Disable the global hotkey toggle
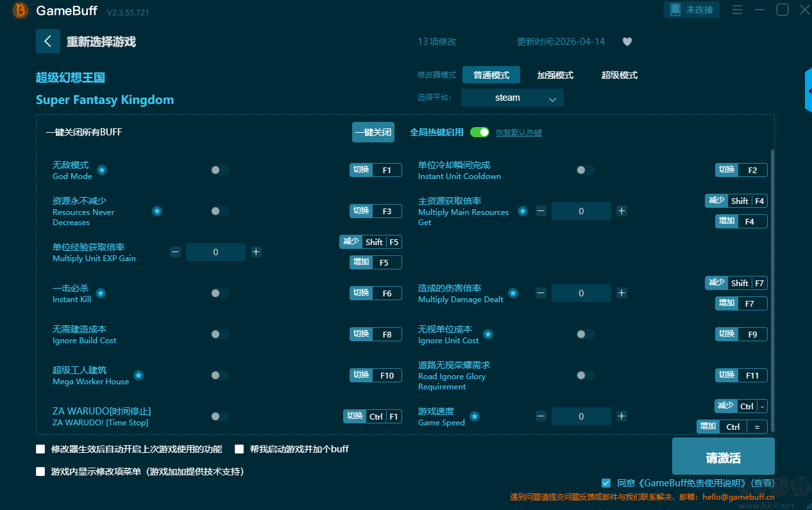Viewport: 812px width, 510px height. tap(480, 132)
